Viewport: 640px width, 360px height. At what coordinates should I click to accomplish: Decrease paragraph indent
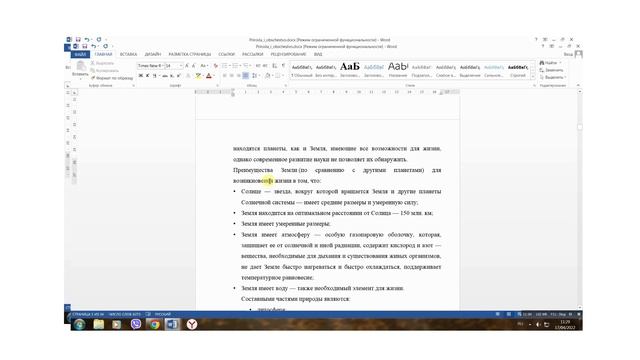(x=258, y=66)
